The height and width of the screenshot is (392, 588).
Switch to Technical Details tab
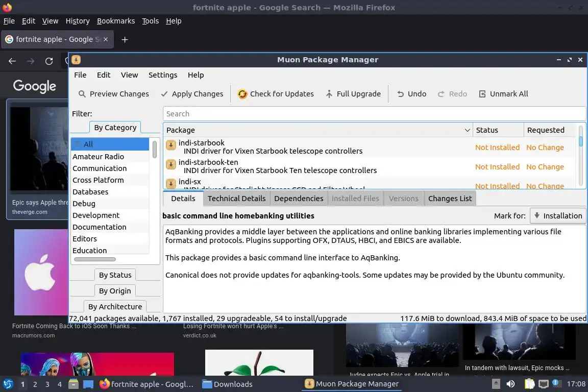(237, 199)
